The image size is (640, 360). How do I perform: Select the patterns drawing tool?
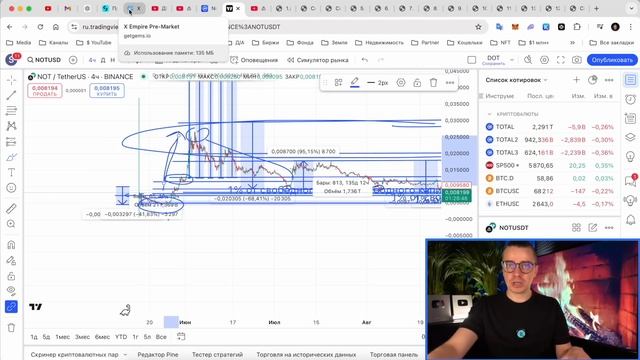[11, 126]
